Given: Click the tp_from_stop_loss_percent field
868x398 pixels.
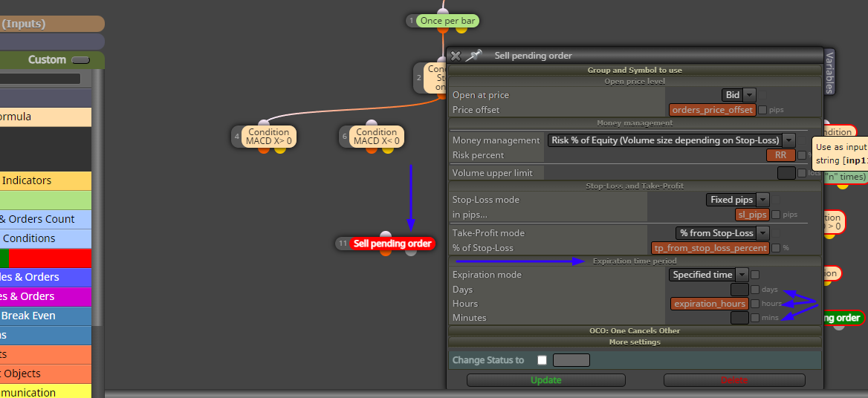Looking at the screenshot, I should point(710,248).
